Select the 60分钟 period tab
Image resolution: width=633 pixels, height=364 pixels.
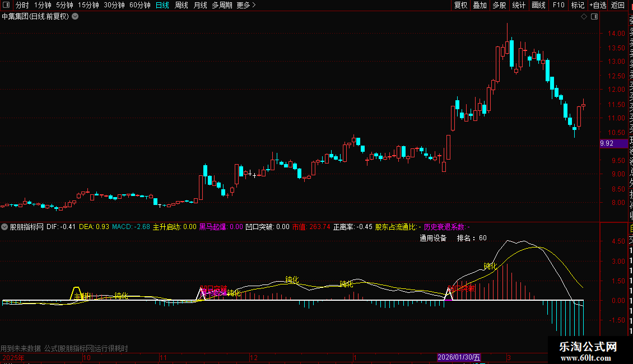click(140, 5)
